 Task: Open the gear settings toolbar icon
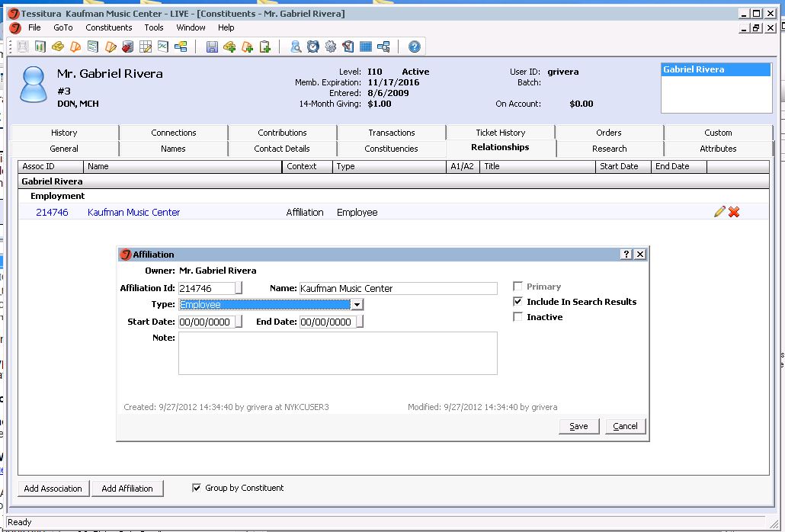click(x=331, y=47)
